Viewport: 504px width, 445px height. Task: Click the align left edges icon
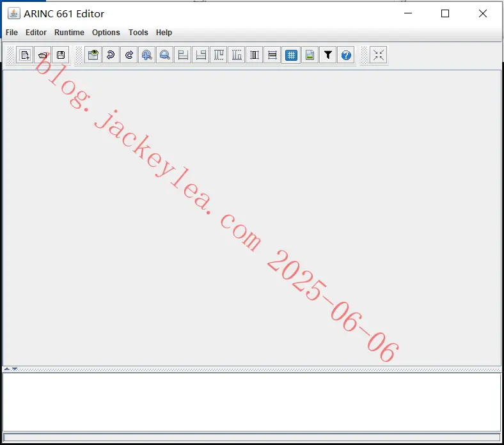click(x=183, y=55)
